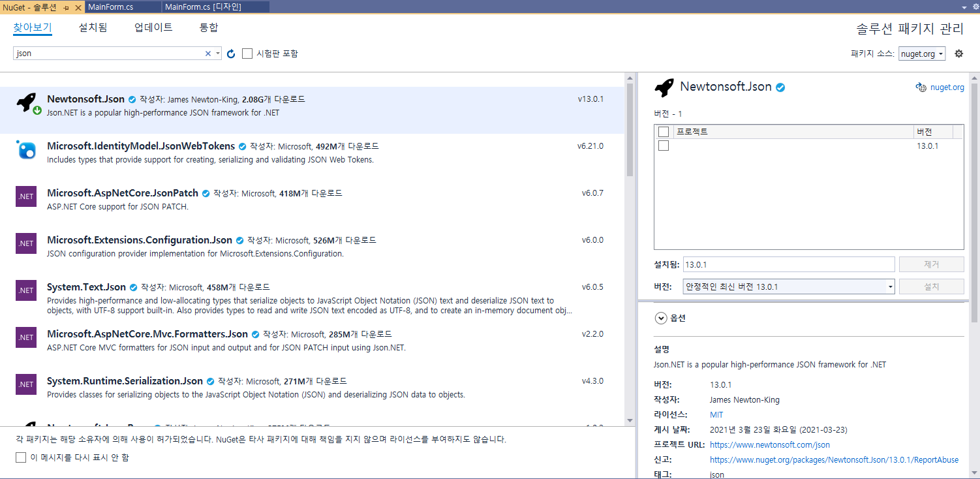Select Microsoft.Extensions.Configuration.Json package title
980x479 pixels.
coord(140,240)
